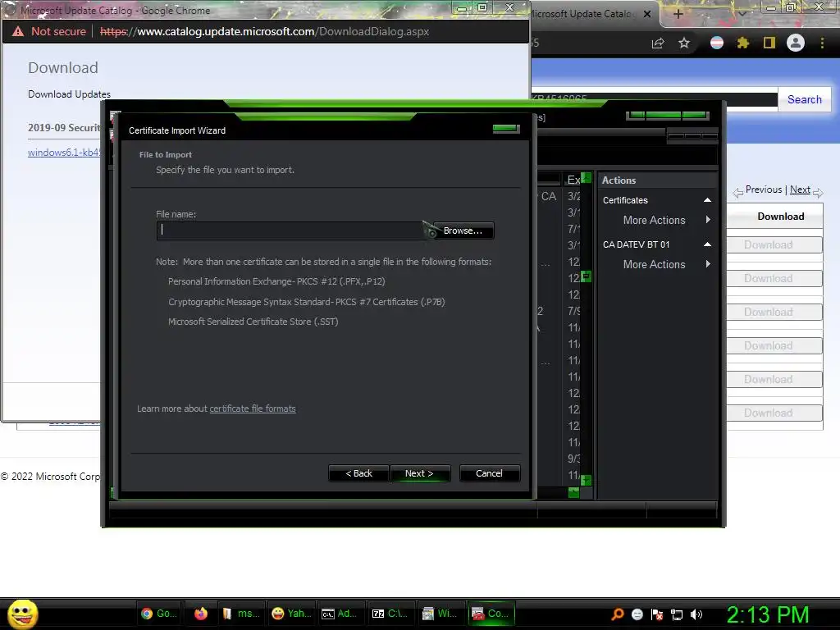Open Action Center flag tray icon
This screenshot has width=840, height=630.
point(657,614)
